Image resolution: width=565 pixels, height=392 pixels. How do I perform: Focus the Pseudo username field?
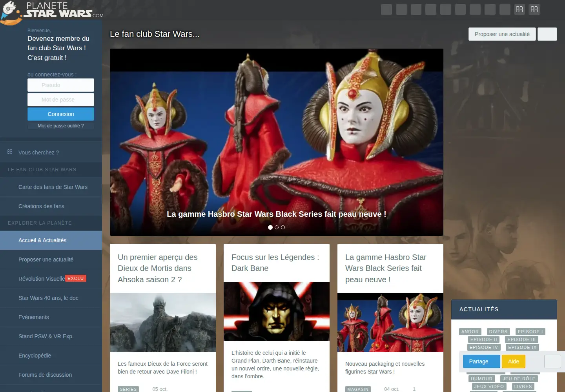pos(61,85)
